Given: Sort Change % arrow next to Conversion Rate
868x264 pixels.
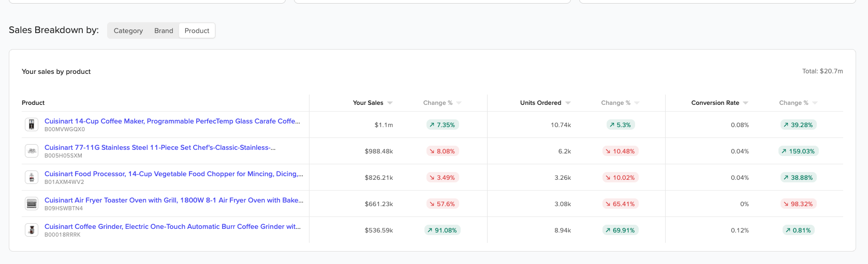Looking at the screenshot, I should click(x=815, y=103).
